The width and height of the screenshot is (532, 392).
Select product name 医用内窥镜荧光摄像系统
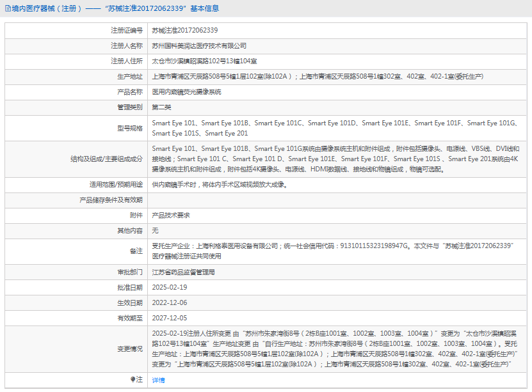tap(186, 92)
